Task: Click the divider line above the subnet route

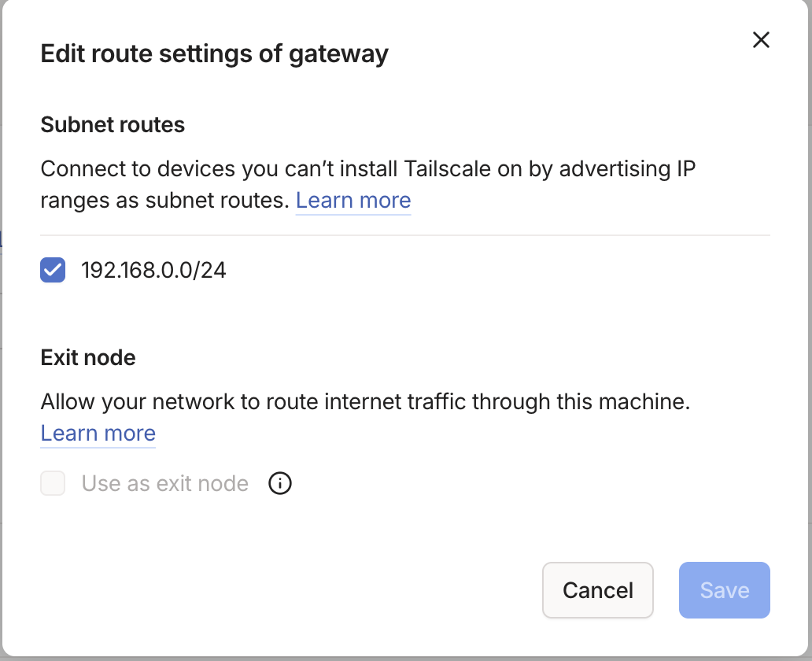Action: 404,234
